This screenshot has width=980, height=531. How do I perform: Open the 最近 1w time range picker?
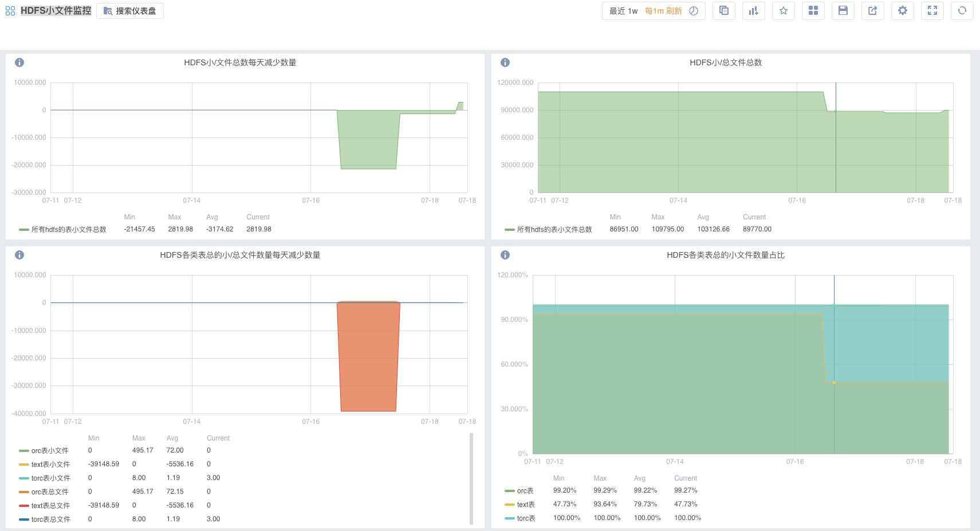pyautogui.click(x=623, y=11)
